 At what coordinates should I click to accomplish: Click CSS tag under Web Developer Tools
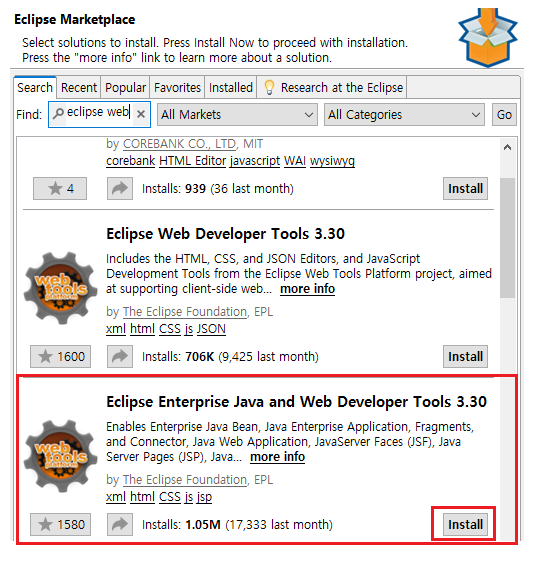[170, 329]
